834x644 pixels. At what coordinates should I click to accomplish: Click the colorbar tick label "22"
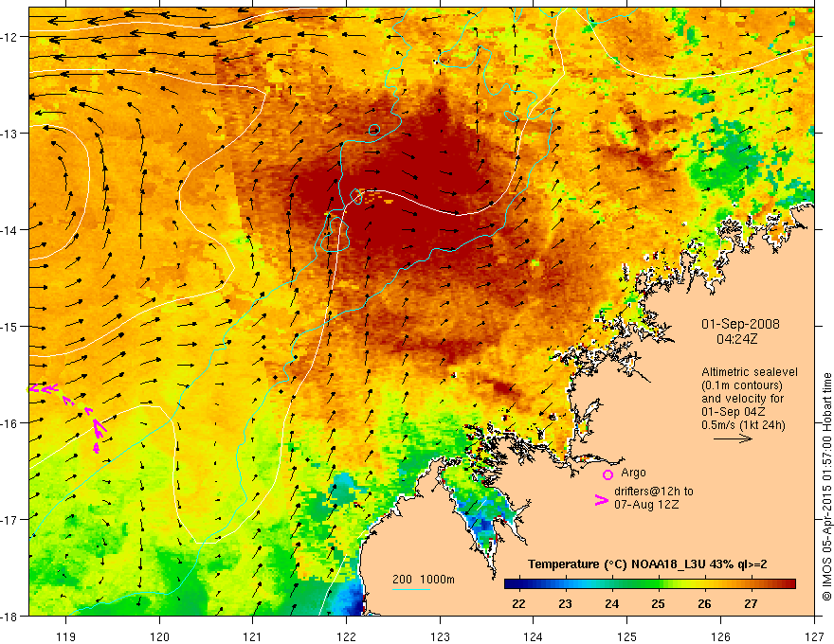coord(518,604)
